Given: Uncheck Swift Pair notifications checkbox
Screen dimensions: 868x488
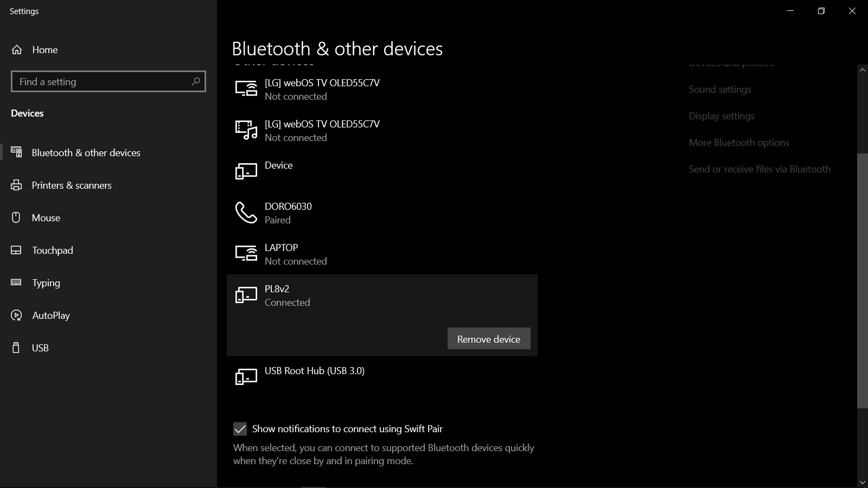Looking at the screenshot, I should click(240, 429).
